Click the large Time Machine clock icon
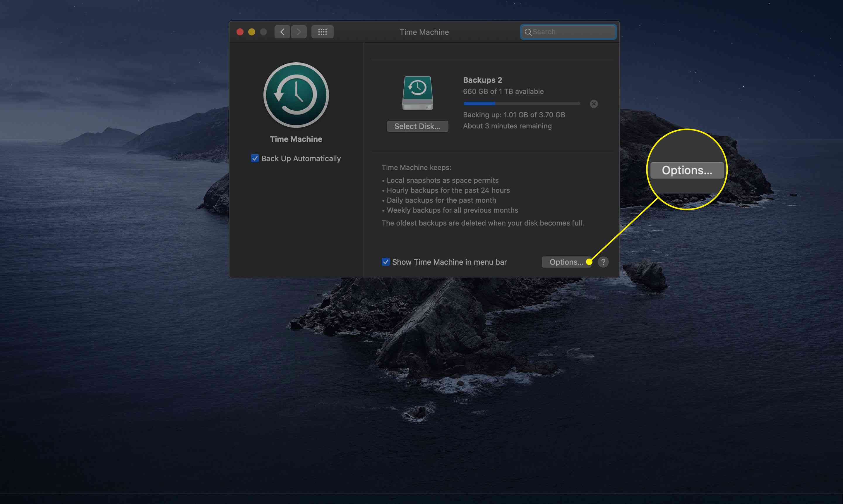Viewport: 843px width, 504px height. coord(296,95)
